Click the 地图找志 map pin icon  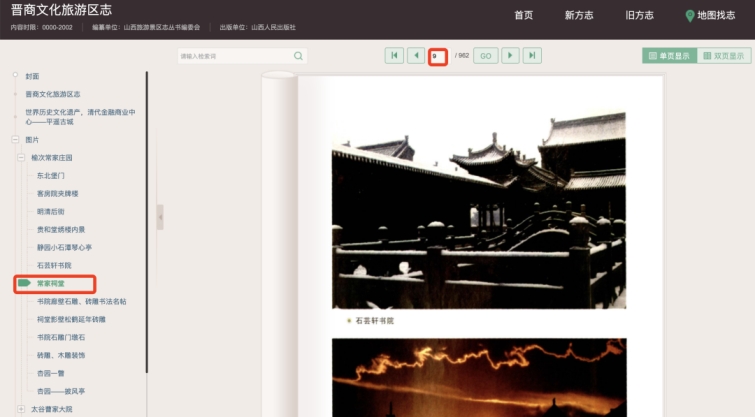(x=690, y=16)
